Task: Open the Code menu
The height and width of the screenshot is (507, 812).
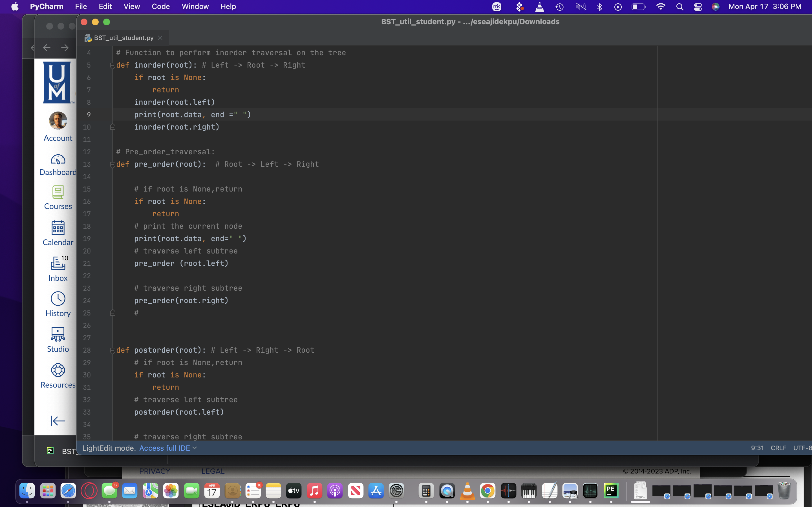Action: 160,6
